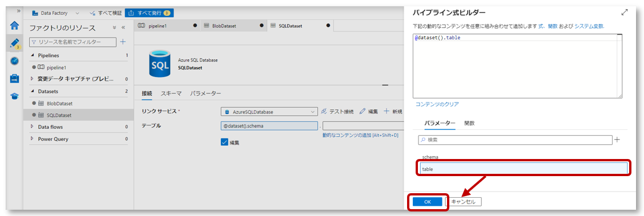The image size is (644, 216).
Task: Open the Manage toolbox icon in sidebar
Action: [15, 78]
